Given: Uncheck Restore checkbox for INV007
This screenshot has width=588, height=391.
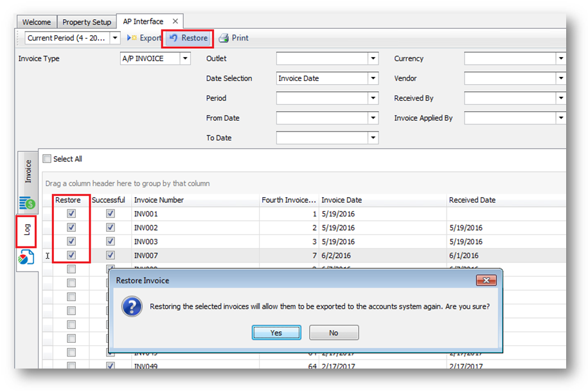Looking at the screenshot, I should click(71, 256).
